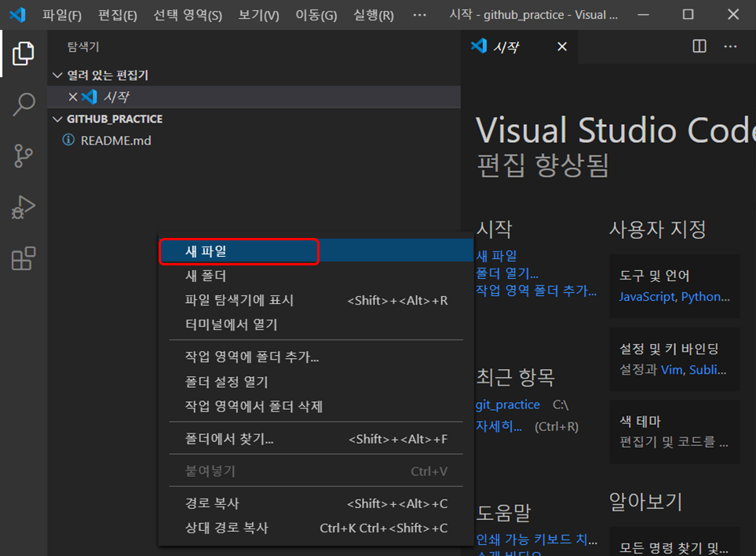Click JavaScript, Python link
This screenshot has width=756, height=556.
pyautogui.click(x=674, y=297)
